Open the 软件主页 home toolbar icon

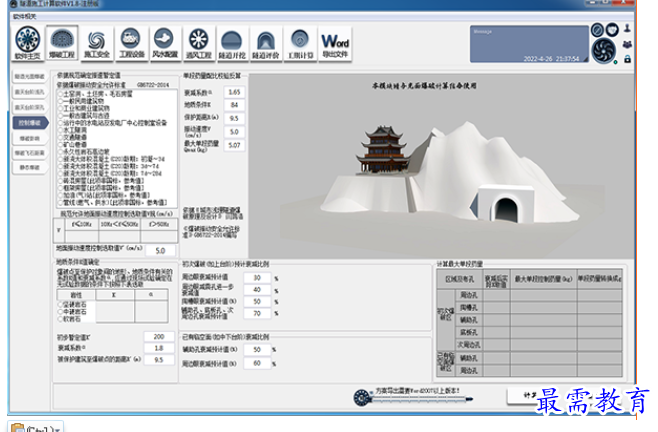pos(28,43)
